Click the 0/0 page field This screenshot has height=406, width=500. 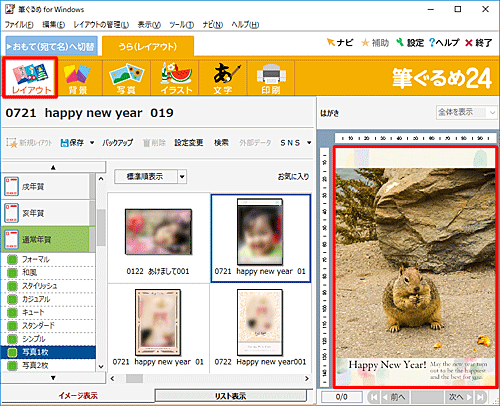click(x=342, y=397)
